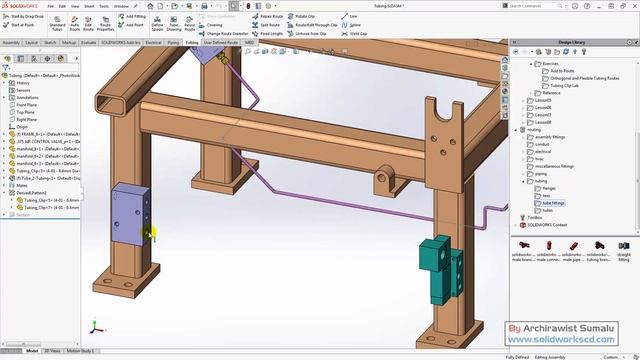Open the User Defined Route tab
Image resolution: width=640 pixels, height=360 pixels.
click(x=221, y=42)
